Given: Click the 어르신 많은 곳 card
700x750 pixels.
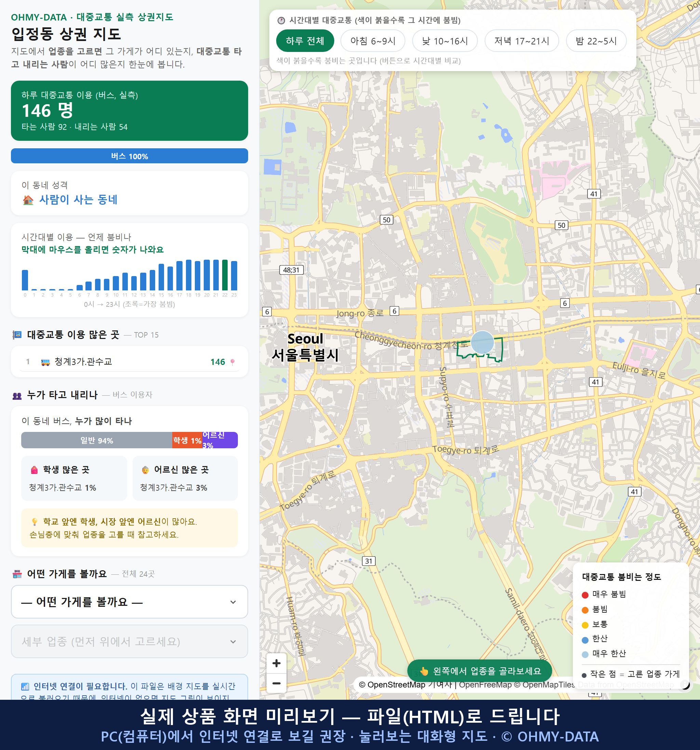Looking at the screenshot, I should click(x=185, y=478).
